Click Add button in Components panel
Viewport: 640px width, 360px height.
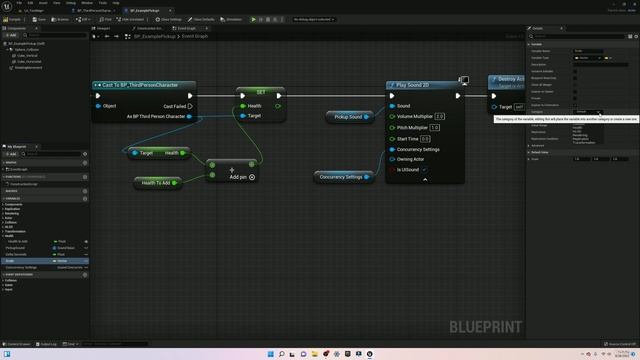pyautogui.click(x=11, y=36)
